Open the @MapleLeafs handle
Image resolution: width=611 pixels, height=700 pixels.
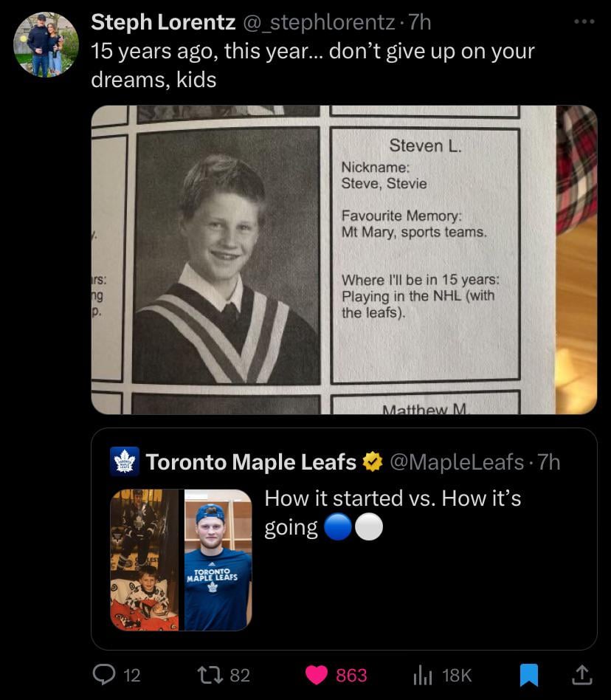point(456,461)
